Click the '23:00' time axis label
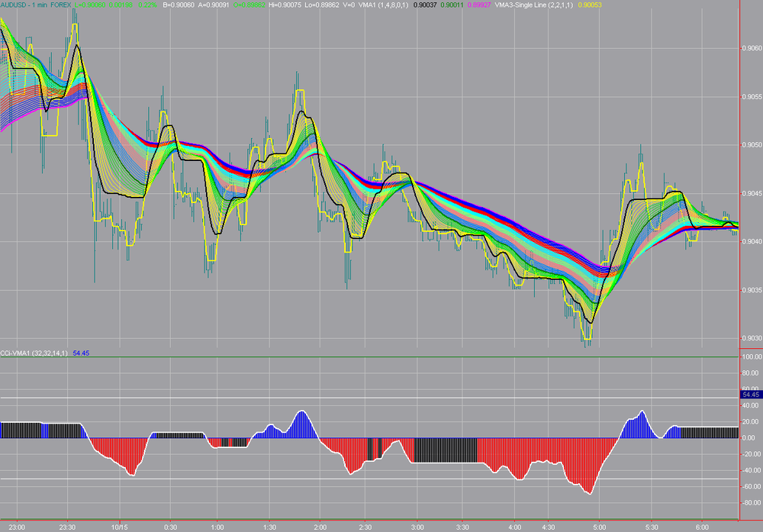 (x=17, y=527)
